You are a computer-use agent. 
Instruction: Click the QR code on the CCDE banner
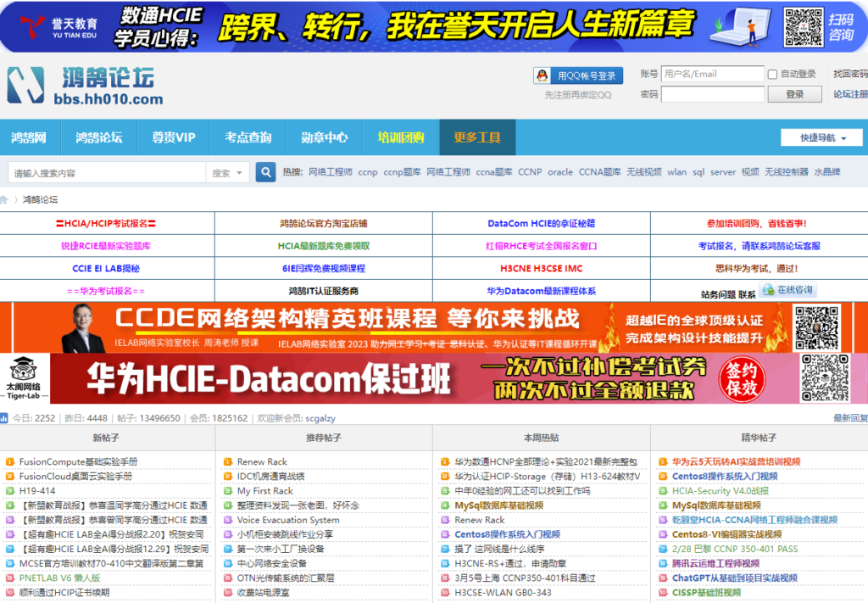817,327
